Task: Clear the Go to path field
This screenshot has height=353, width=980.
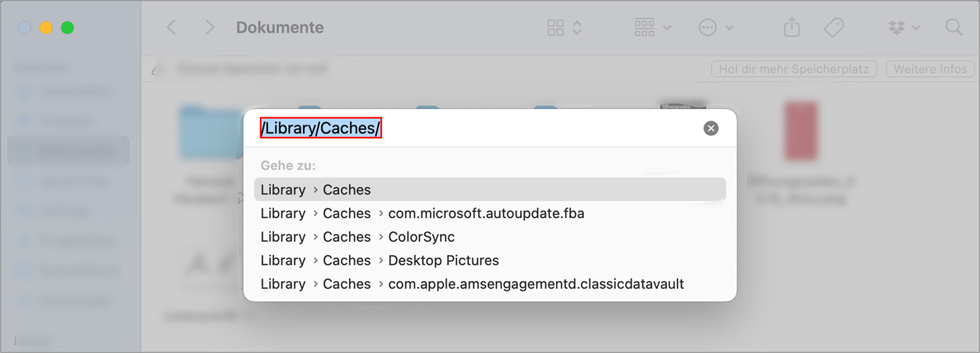Action: point(711,129)
